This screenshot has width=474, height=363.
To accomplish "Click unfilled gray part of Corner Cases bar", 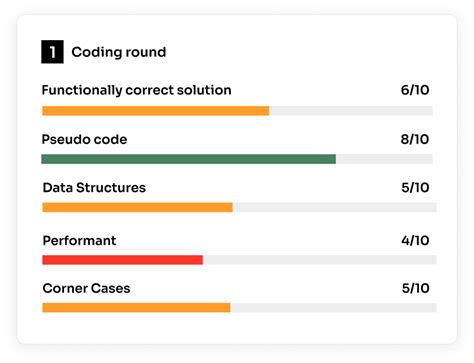I will [333, 307].
